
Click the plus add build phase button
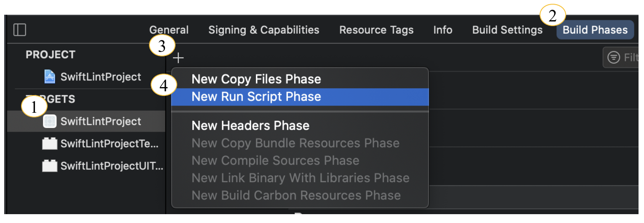[178, 58]
